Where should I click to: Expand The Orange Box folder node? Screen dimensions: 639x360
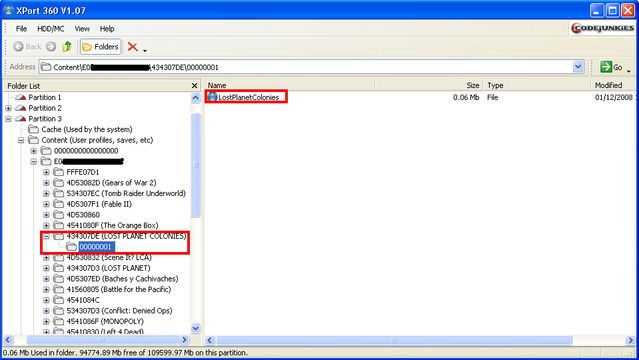(x=46, y=225)
